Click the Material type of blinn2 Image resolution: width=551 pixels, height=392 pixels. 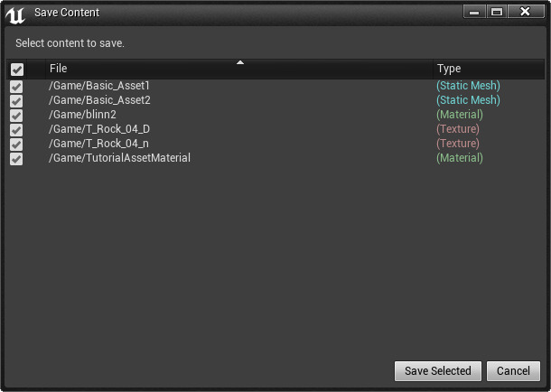[460, 115]
